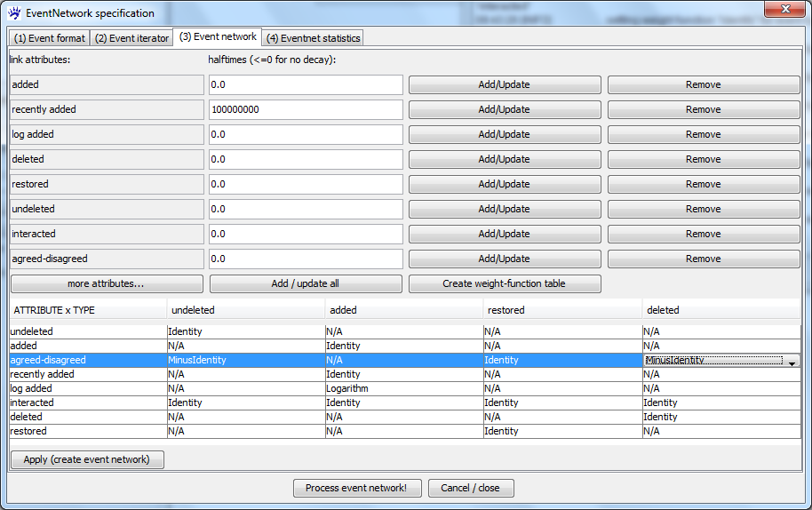Switch to the (1) Event format tab
The height and width of the screenshot is (510, 812).
(x=49, y=38)
